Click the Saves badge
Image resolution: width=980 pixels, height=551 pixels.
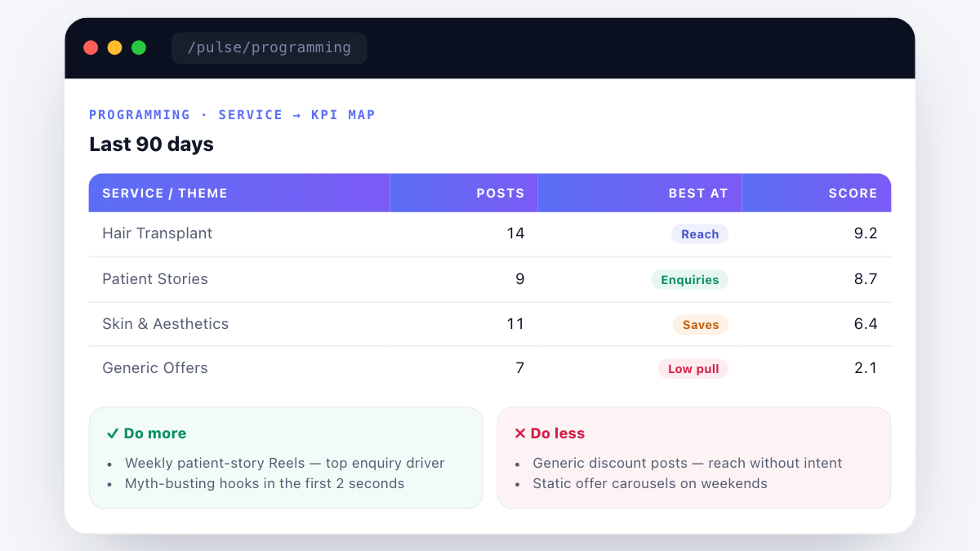pyautogui.click(x=701, y=325)
